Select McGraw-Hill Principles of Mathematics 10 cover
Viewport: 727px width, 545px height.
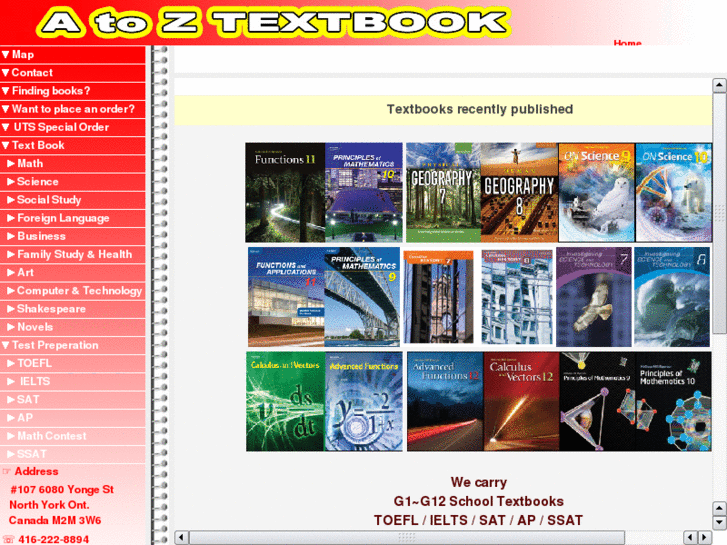click(x=673, y=401)
